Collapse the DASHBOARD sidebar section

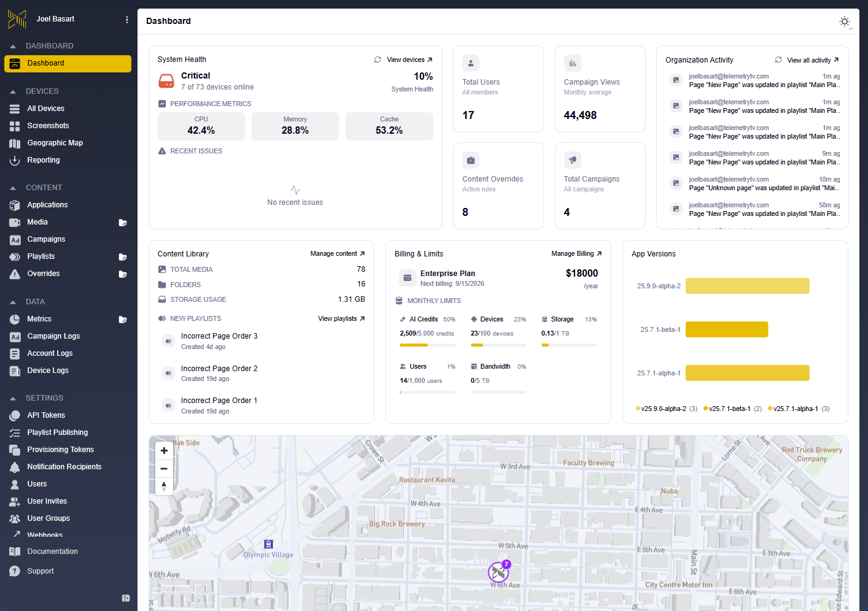tap(13, 46)
